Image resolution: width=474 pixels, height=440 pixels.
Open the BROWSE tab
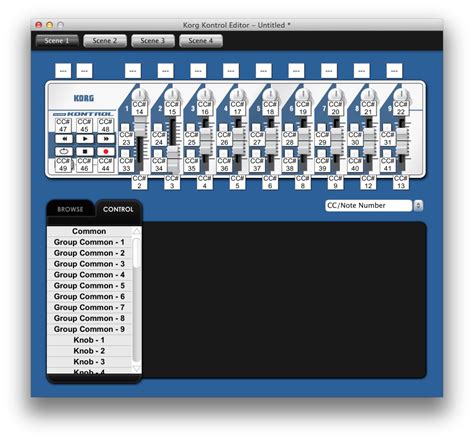pyautogui.click(x=70, y=209)
